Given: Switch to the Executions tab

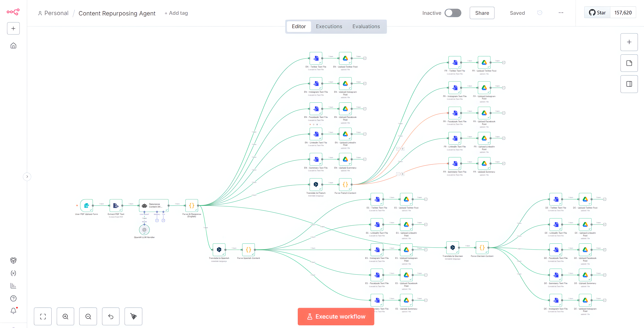Looking at the screenshot, I should point(329,27).
